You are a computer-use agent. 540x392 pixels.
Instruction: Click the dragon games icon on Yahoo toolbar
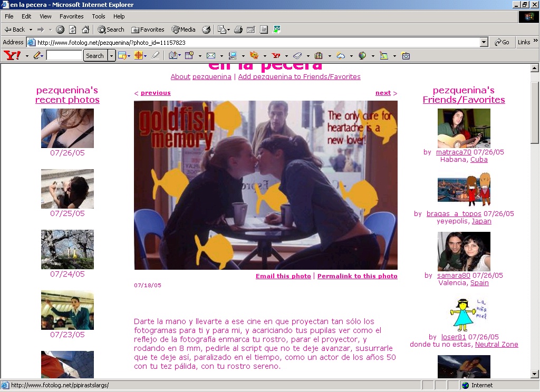click(x=254, y=55)
